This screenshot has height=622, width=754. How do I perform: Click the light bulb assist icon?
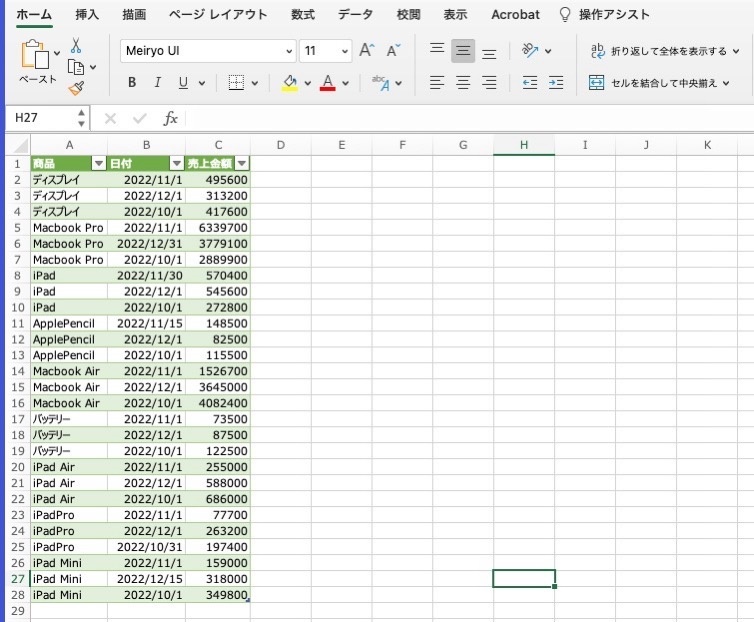coord(565,15)
